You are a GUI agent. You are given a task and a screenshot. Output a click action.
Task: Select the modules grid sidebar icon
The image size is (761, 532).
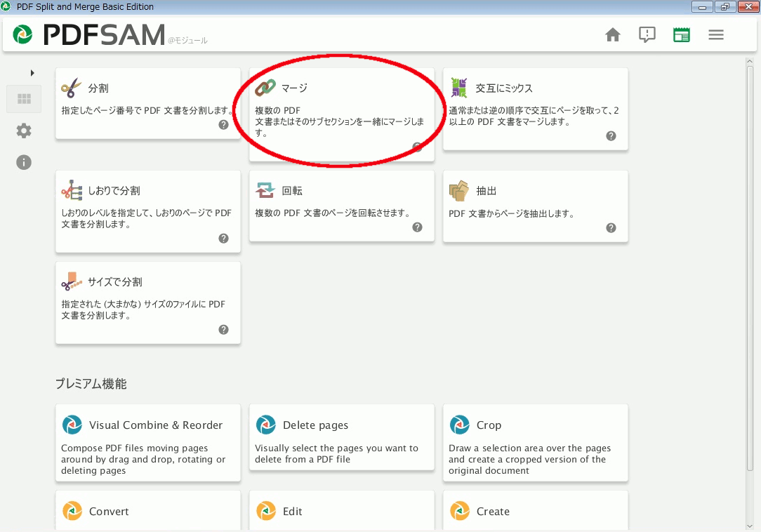(24, 99)
